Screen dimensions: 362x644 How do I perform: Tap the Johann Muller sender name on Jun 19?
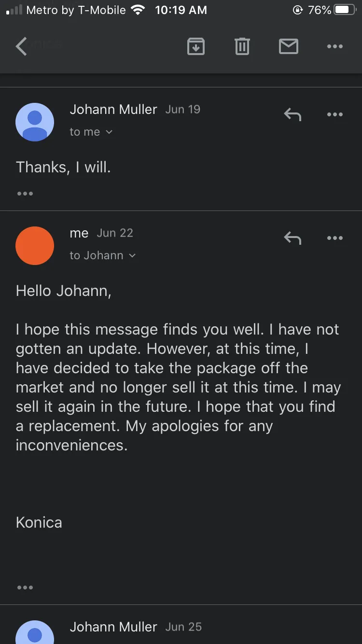113,109
